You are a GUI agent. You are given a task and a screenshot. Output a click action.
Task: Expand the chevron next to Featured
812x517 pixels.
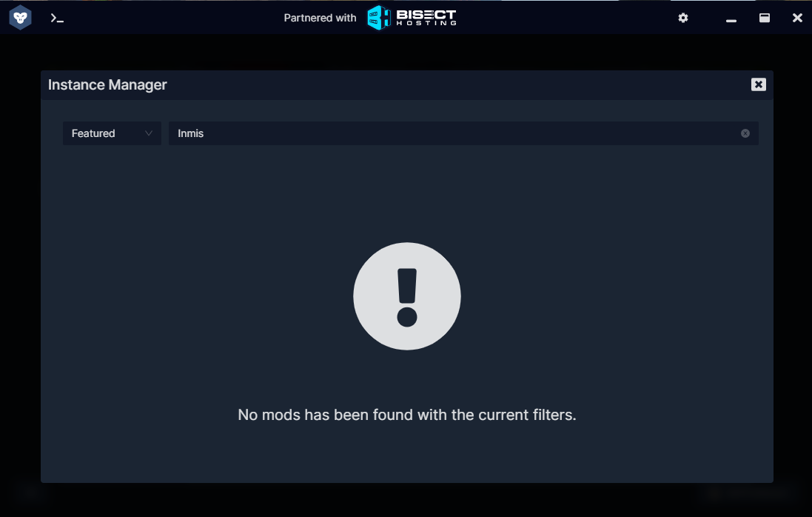click(149, 133)
